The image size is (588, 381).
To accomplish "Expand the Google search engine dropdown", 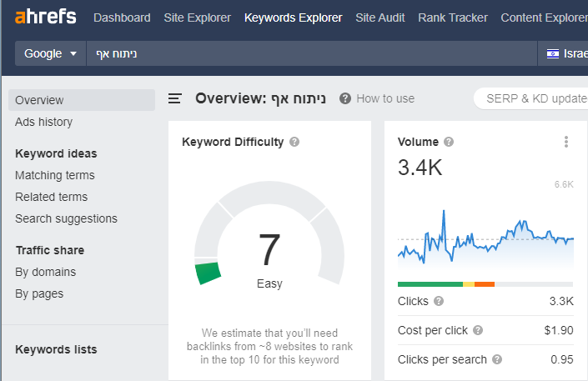I will point(50,53).
